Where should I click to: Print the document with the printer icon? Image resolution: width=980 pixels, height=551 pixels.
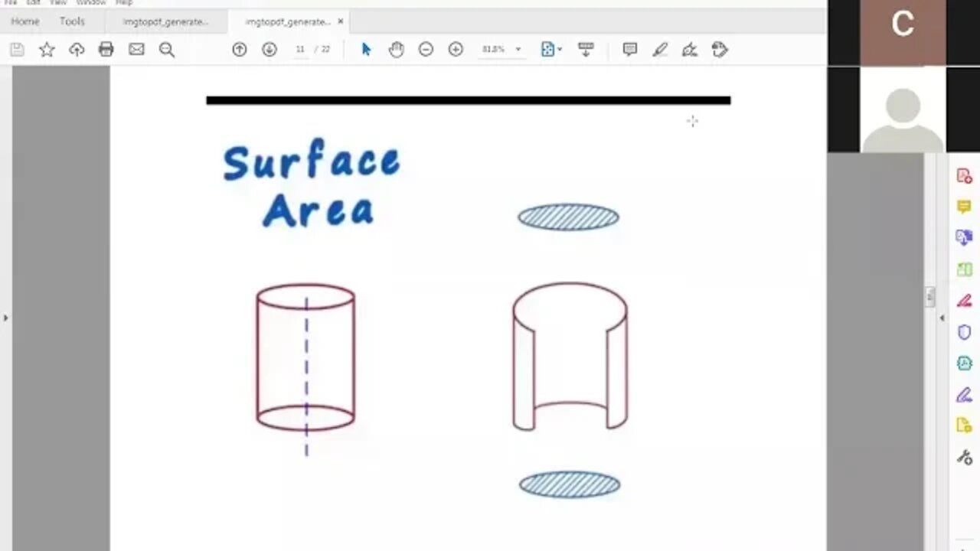[x=106, y=50]
